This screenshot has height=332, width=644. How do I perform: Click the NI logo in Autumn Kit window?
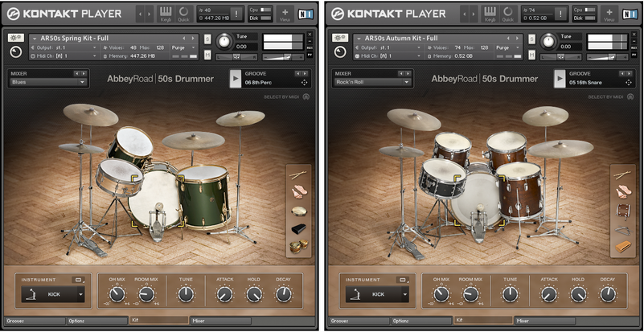tap(630, 14)
